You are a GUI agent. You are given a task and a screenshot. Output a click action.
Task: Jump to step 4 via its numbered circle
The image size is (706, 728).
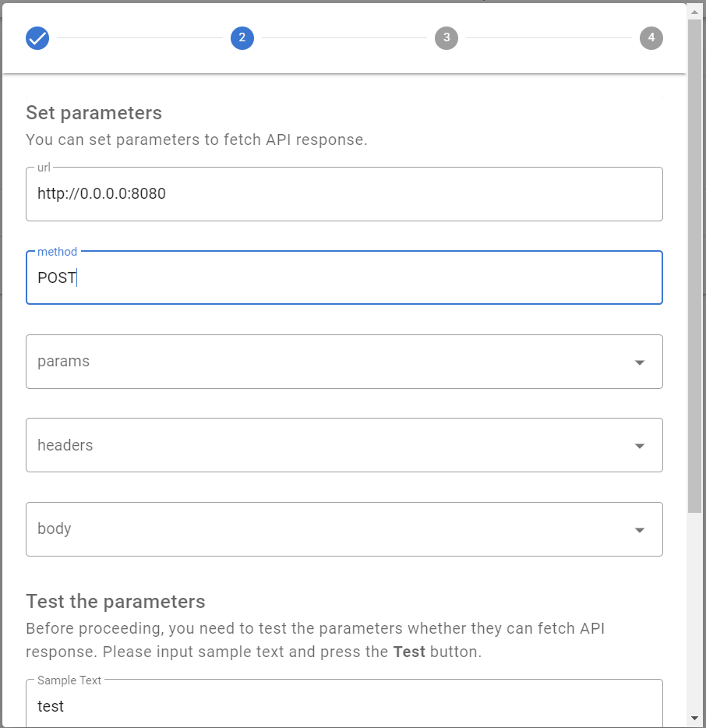click(x=651, y=37)
